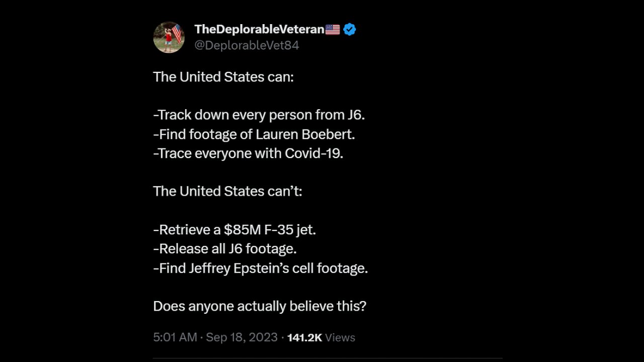Select the line 'The United States can't:'

click(227, 192)
